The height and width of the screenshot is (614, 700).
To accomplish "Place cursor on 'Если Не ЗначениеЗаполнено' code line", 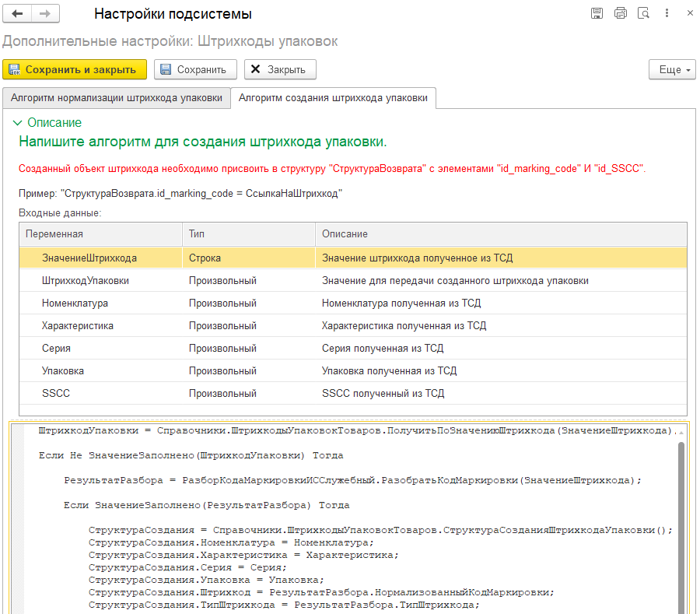I will [x=191, y=455].
